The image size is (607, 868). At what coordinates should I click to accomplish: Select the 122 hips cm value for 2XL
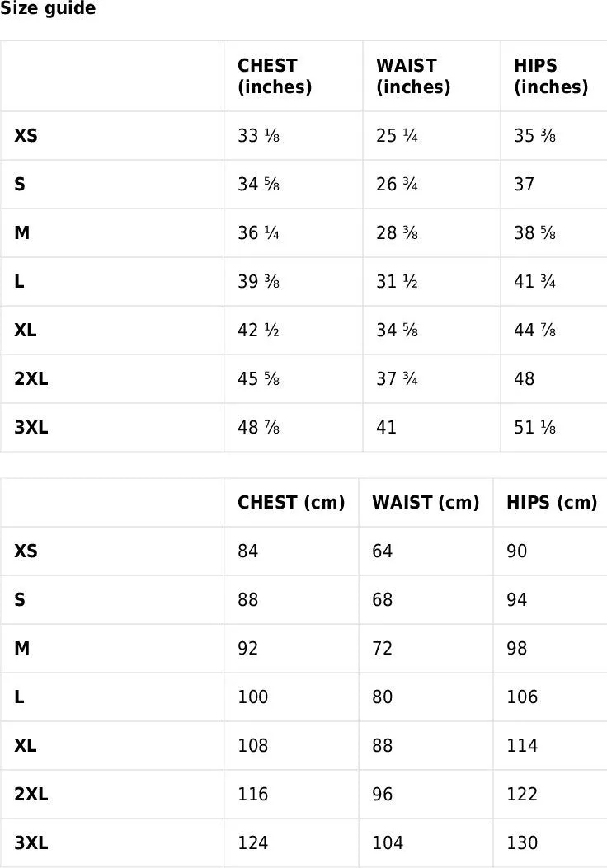click(x=522, y=795)
